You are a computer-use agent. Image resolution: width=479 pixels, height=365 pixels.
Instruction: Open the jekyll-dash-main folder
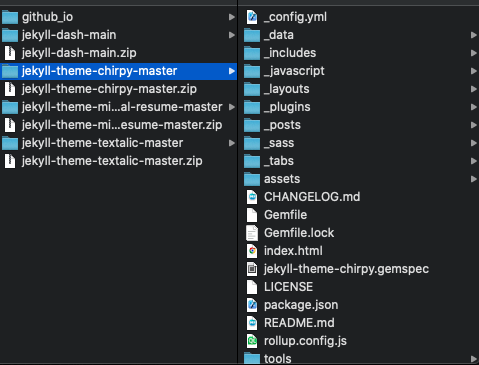119,35
